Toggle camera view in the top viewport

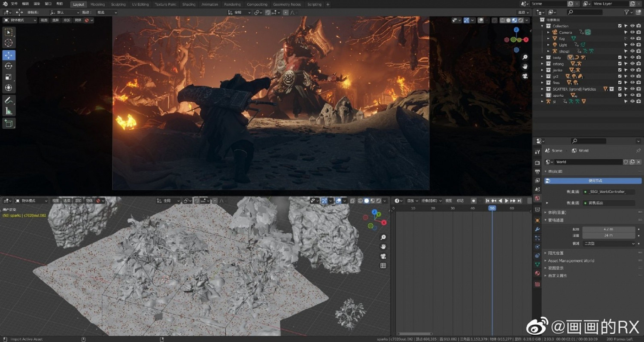pyautogui.click(x=525, y=76)
